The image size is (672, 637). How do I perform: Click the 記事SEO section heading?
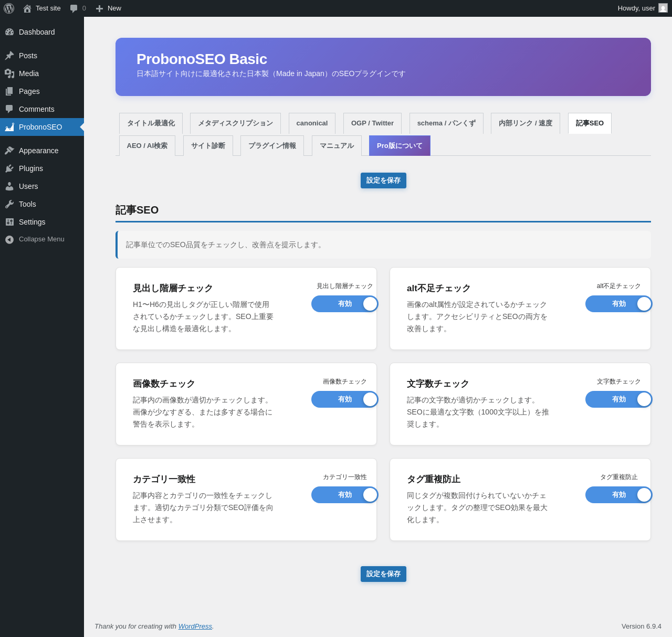[x=137, y=210]
